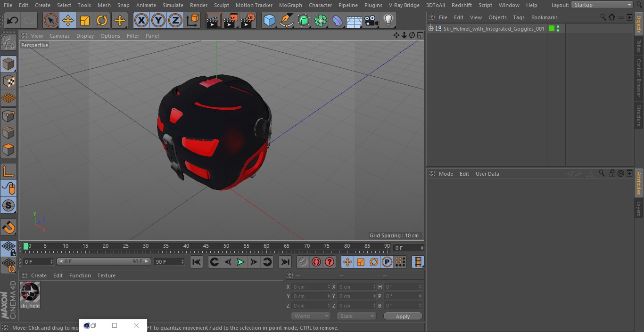Open the Layout dropdown showing Startup

click(603, 5)
